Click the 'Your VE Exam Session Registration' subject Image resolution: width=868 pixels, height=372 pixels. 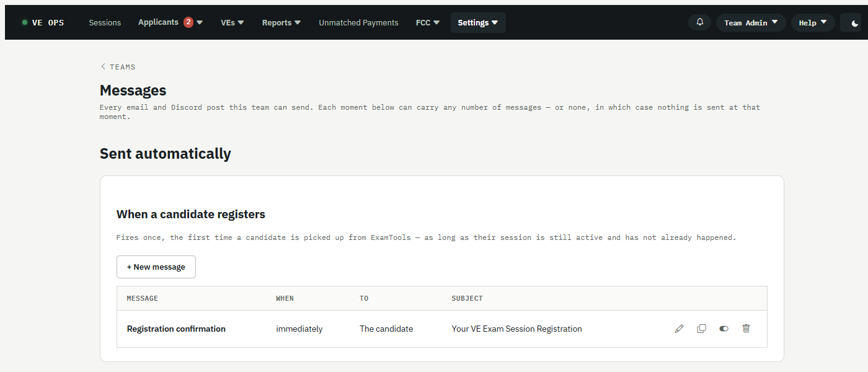(x=517, y=329)
